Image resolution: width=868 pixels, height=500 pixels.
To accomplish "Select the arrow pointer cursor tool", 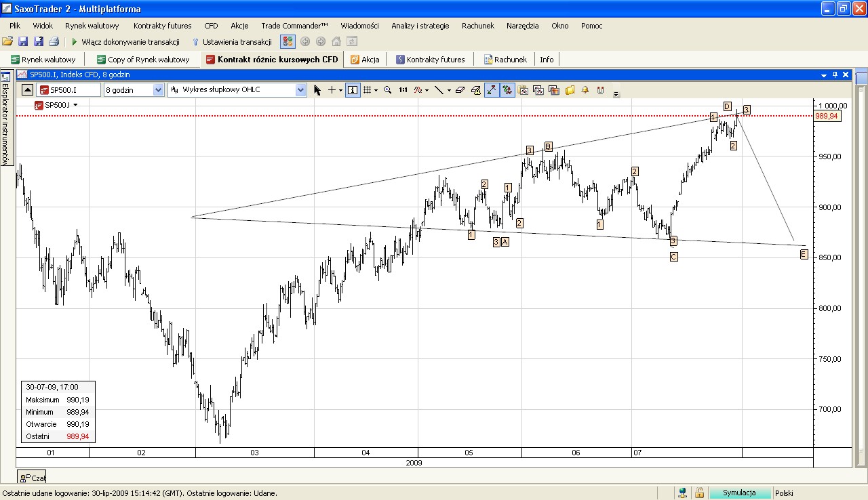I will pos(317,90).
